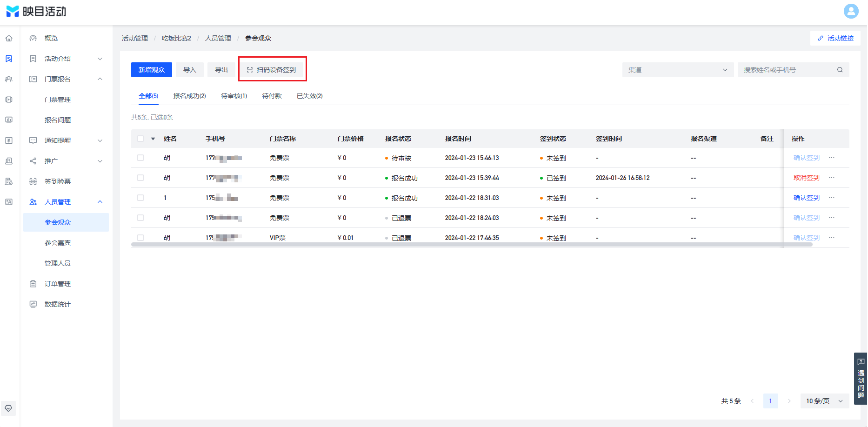
Task: Click the dashboard gauge icon beside 概览
Action: 33,38
